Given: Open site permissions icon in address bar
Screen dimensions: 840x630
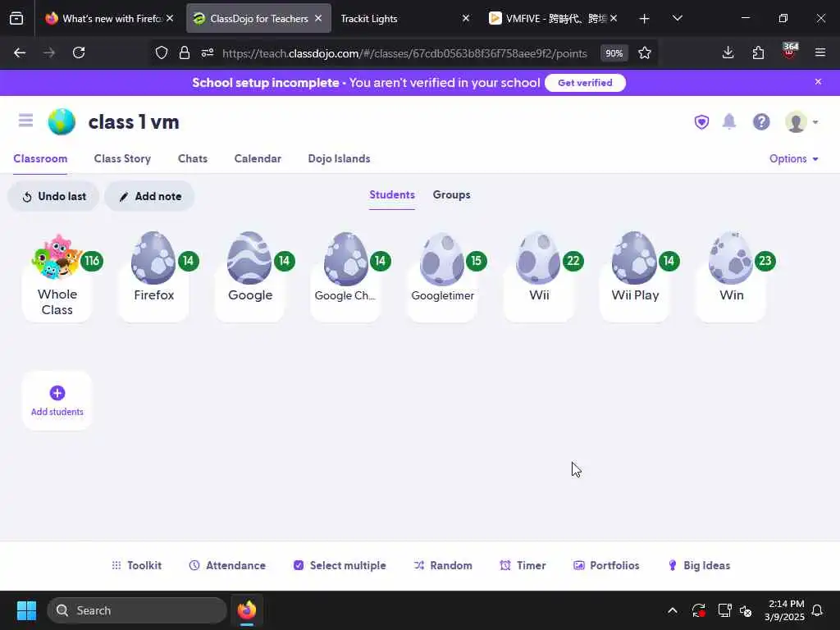Looking at the screenshot, I should click(208, 52).
